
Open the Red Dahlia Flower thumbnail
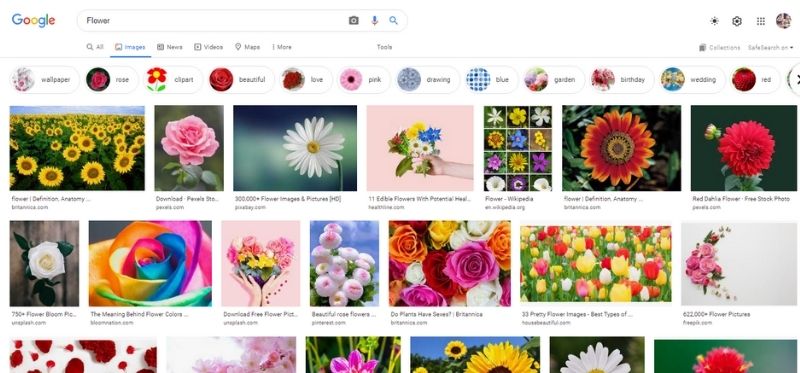745,148
